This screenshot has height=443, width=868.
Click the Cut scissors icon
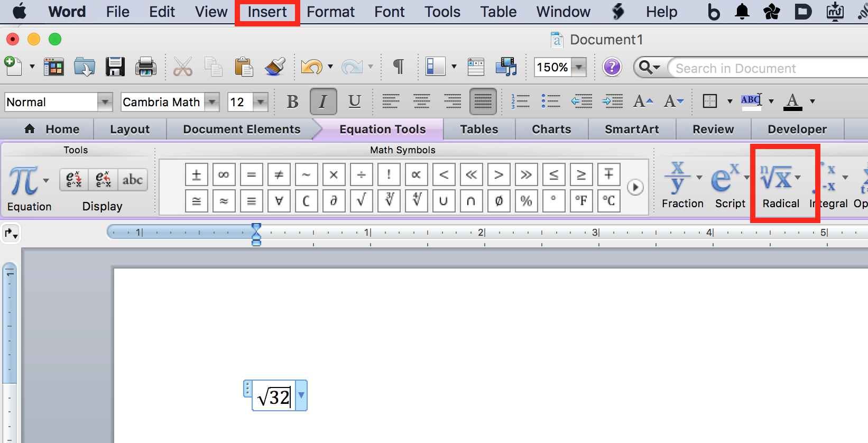point(183,67)
